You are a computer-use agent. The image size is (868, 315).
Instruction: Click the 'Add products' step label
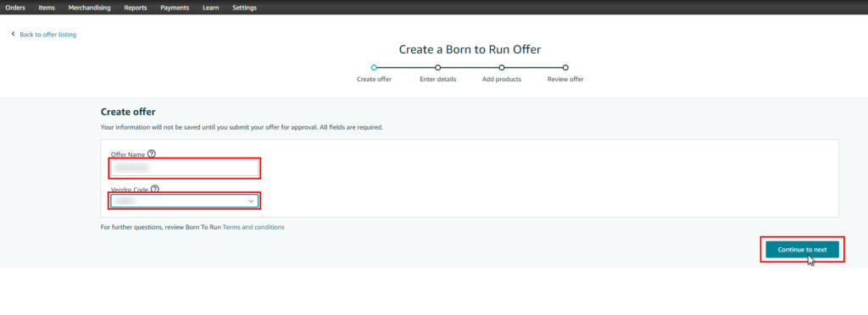click(502, 79)
